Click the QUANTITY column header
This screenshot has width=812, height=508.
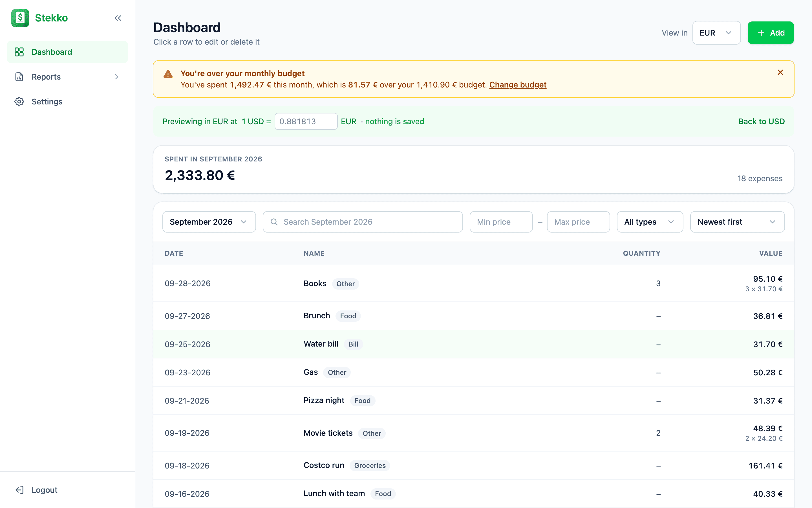(x=641, y=253)
